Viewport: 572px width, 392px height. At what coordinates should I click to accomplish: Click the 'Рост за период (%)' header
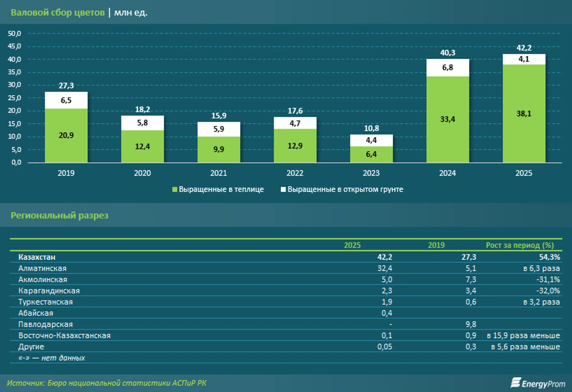[520, 245]
